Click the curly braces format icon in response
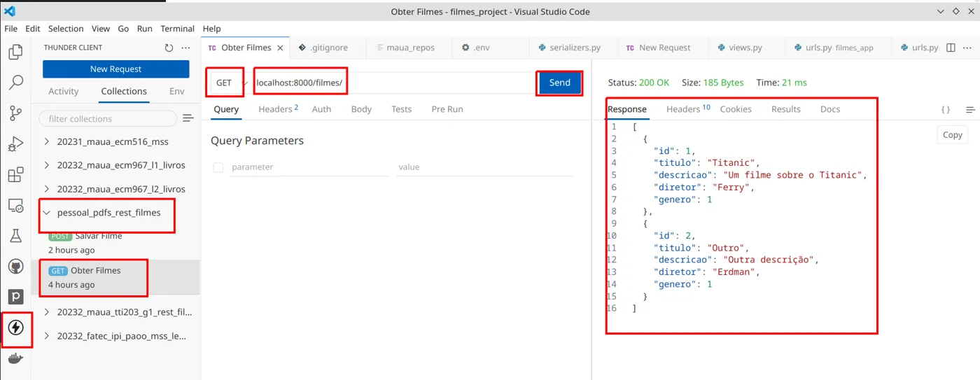This screenshot has width=980, height=380. click(x=946, y=109)
